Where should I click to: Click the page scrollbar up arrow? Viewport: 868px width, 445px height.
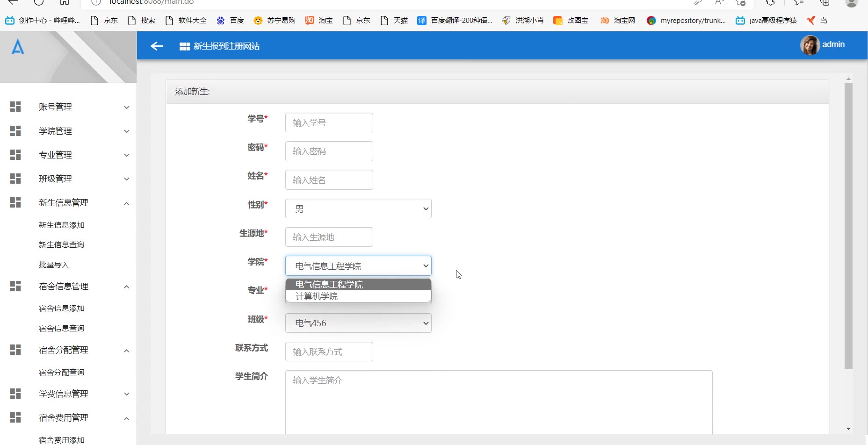pos(848,79)
